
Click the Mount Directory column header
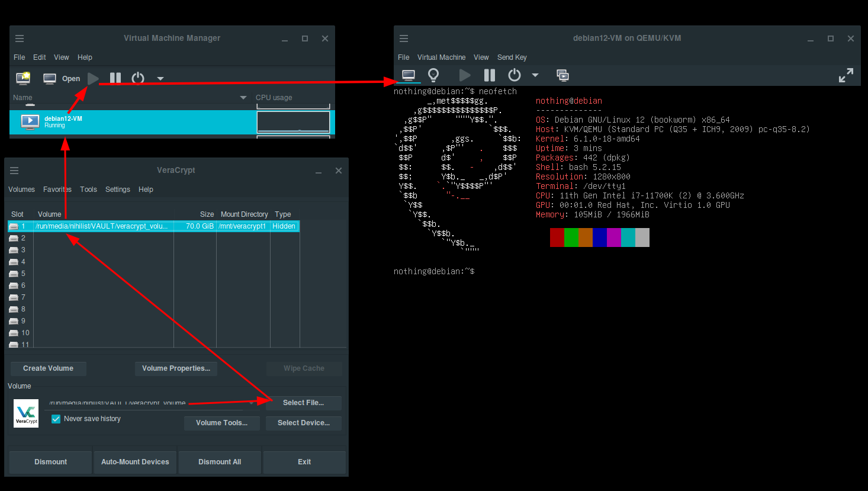click(x=244, y=214)
